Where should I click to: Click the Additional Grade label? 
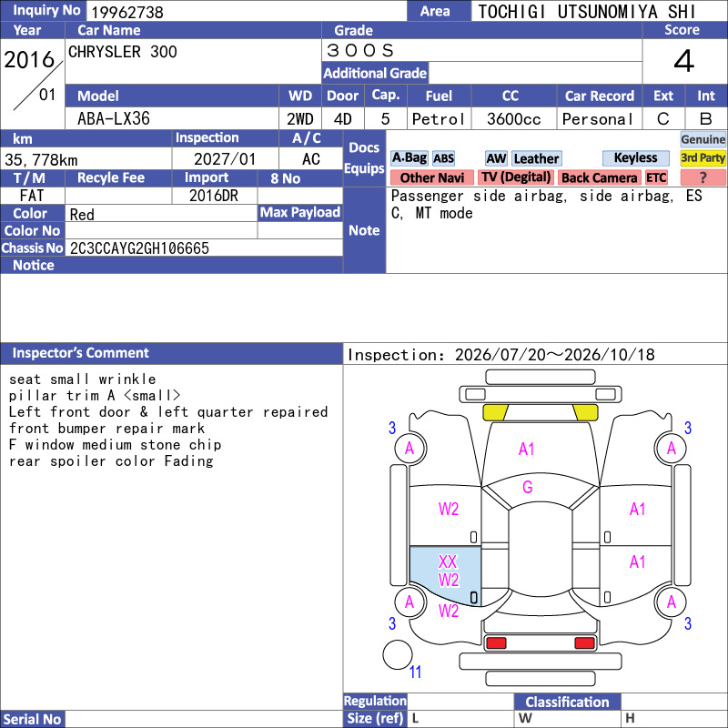click(375, 73)
